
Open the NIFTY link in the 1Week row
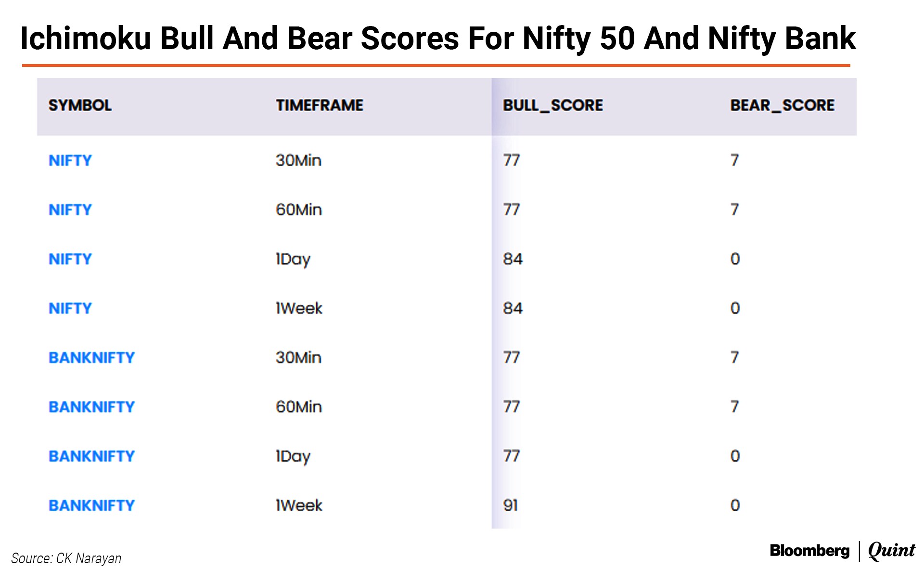(x=70, y=308)
